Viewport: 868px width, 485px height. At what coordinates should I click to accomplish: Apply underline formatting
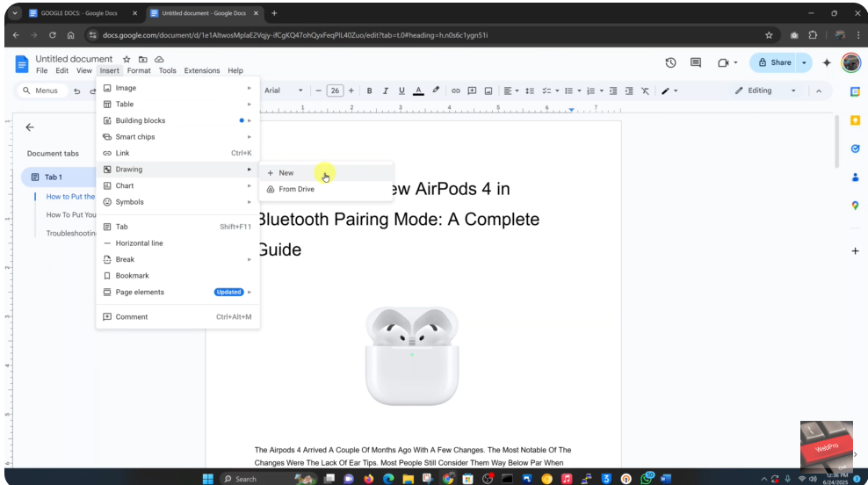pos(401,90)
